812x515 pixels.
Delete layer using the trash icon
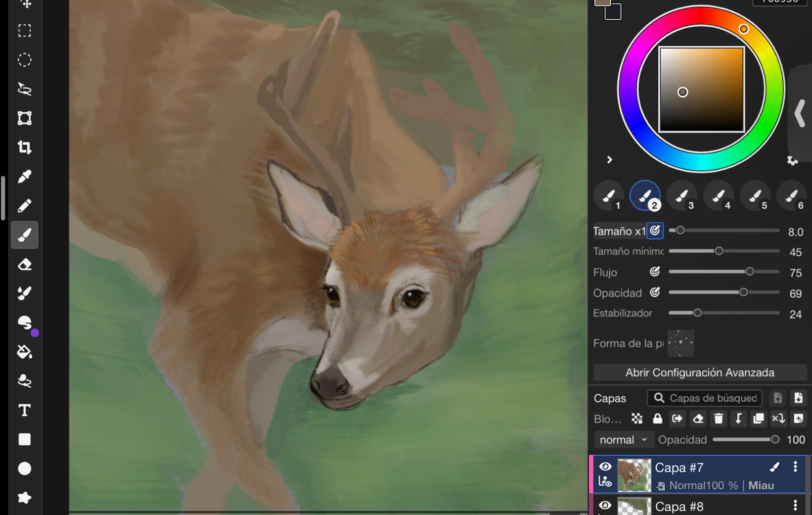(x=718, y=418)
